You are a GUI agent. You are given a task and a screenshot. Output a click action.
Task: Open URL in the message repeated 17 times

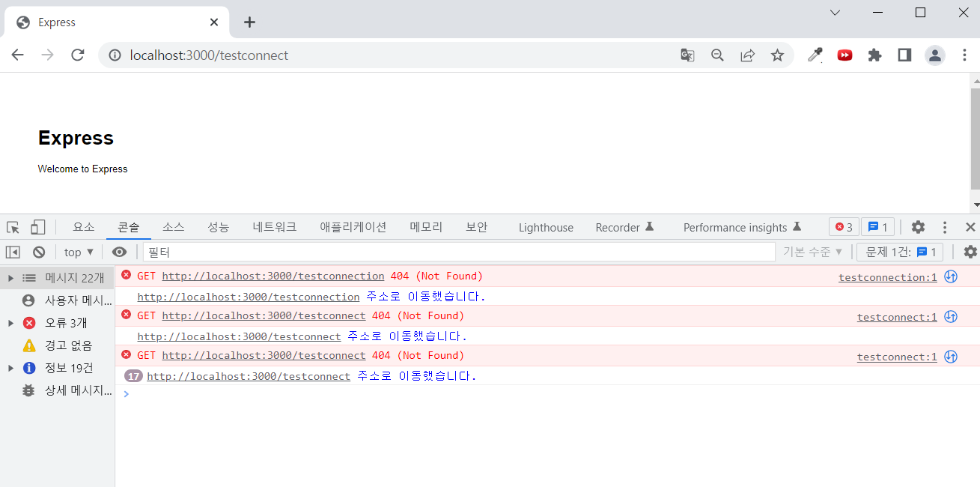[x=249, y=376]
